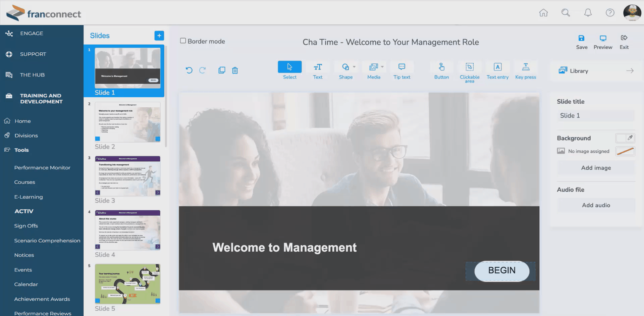
Task: Expand the Library panel arrow
Action: (630, 70)
